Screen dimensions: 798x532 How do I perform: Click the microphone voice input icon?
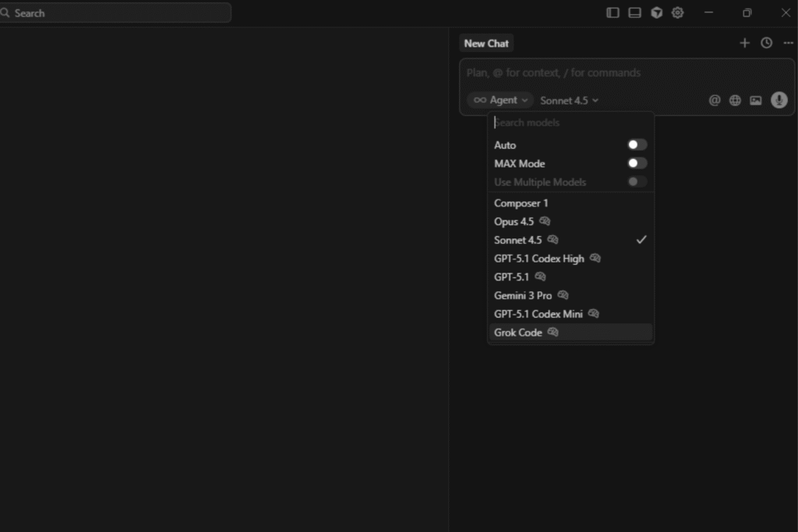coord(779,100)
